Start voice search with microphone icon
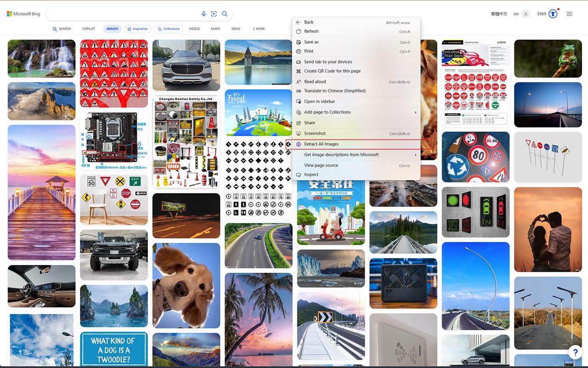 [204, 14]
